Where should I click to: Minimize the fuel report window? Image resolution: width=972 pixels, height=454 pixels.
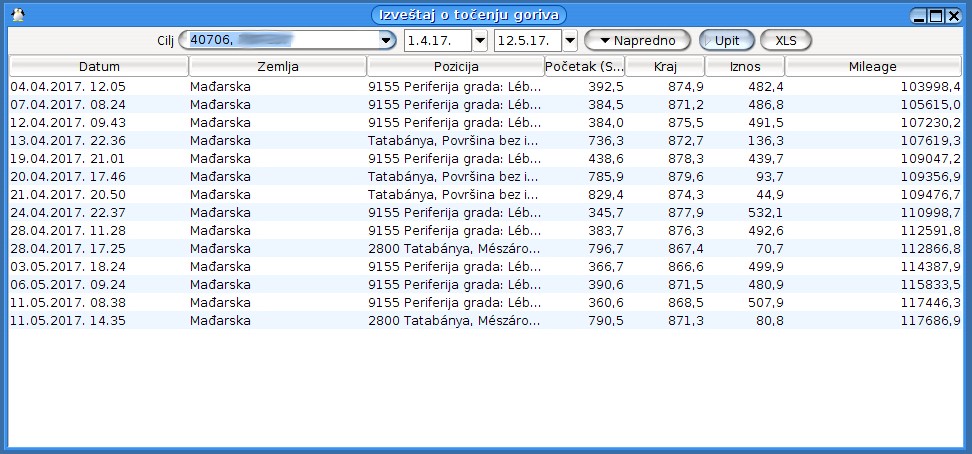[919, 16]
